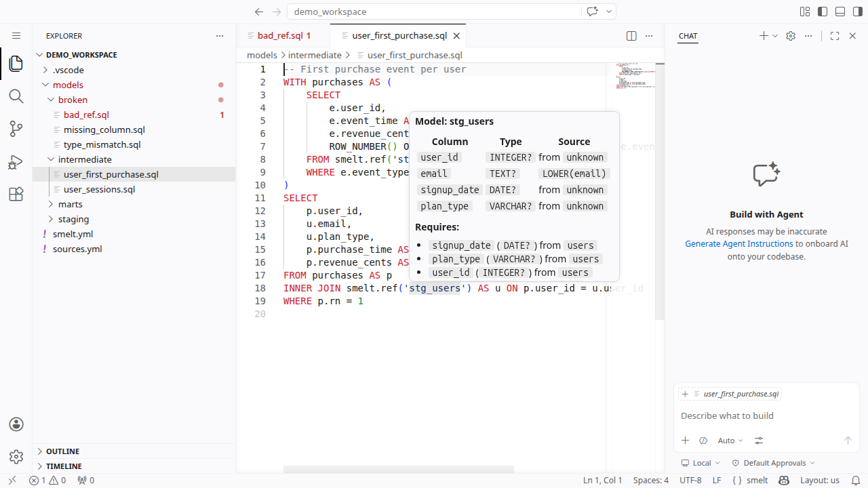868x488 pixels.
Task: Open the Search view in the activity bar
Action: coord(16,96)
